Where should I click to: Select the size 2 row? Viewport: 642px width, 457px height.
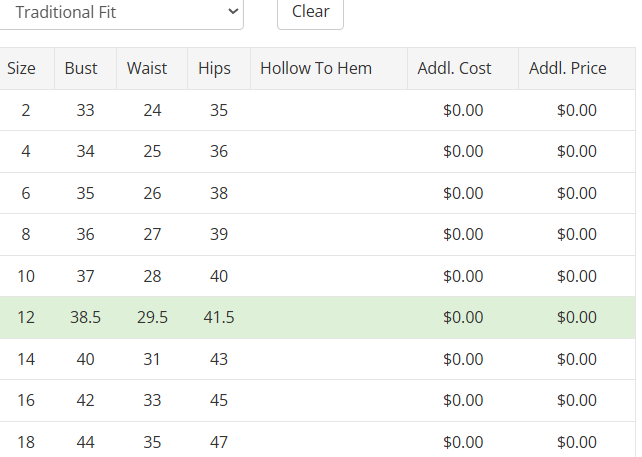click(26, 110)
